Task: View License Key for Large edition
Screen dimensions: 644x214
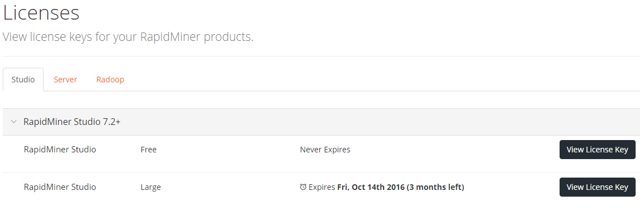Action: point(597,187)
